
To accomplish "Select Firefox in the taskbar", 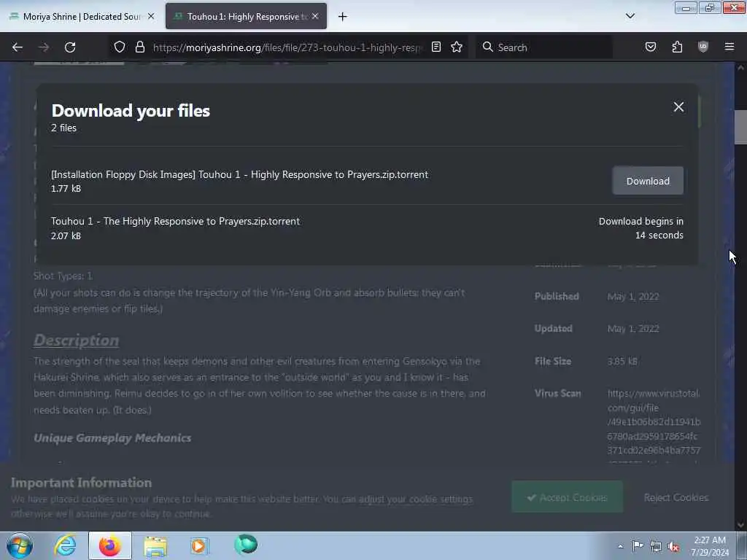I will [x=109, y=545].
